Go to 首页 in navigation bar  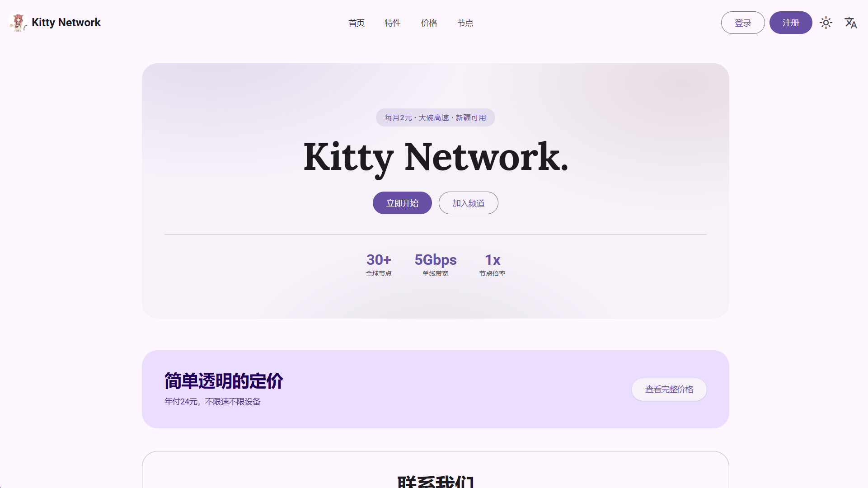(357, 23)
